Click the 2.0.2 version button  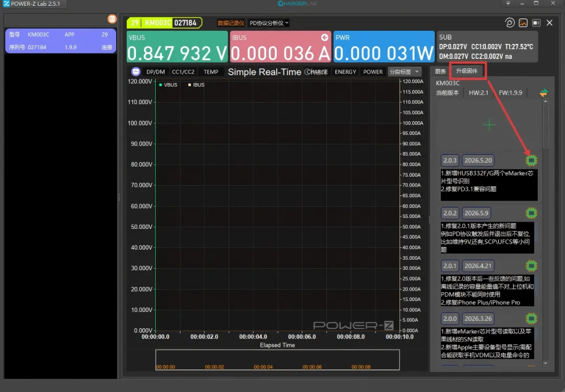point(450,213)
